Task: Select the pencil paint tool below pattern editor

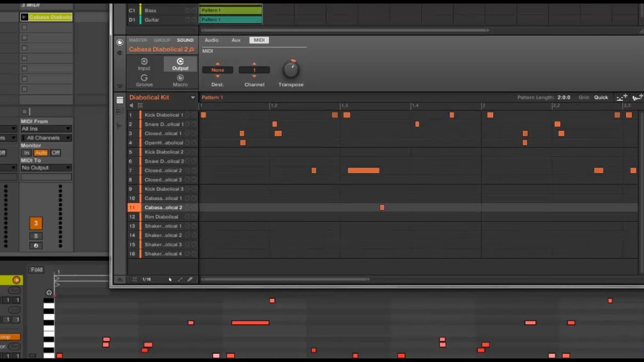Action: 180,279
